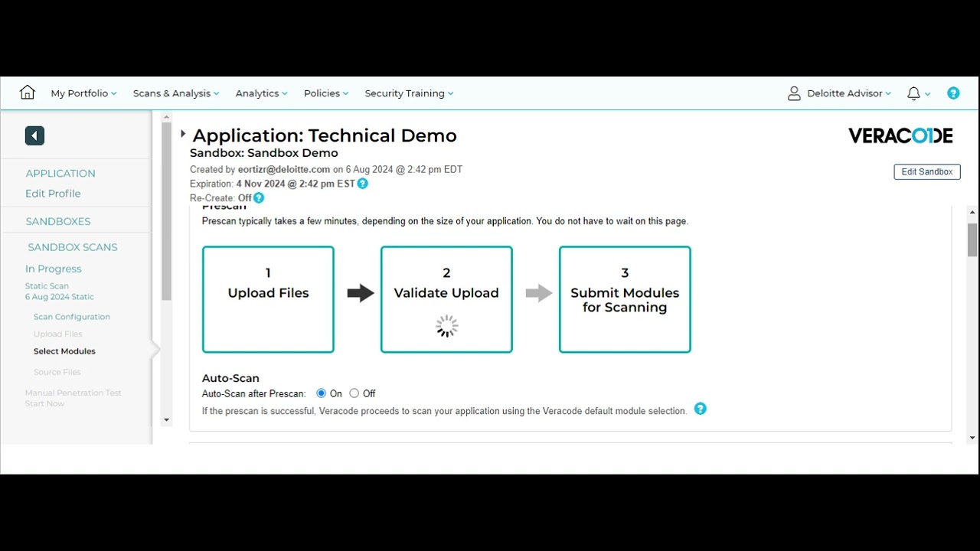Screen dimensions: 980x551
Task: Select APPLICATION heading in sidebar
Action: [x=60, y=174]
